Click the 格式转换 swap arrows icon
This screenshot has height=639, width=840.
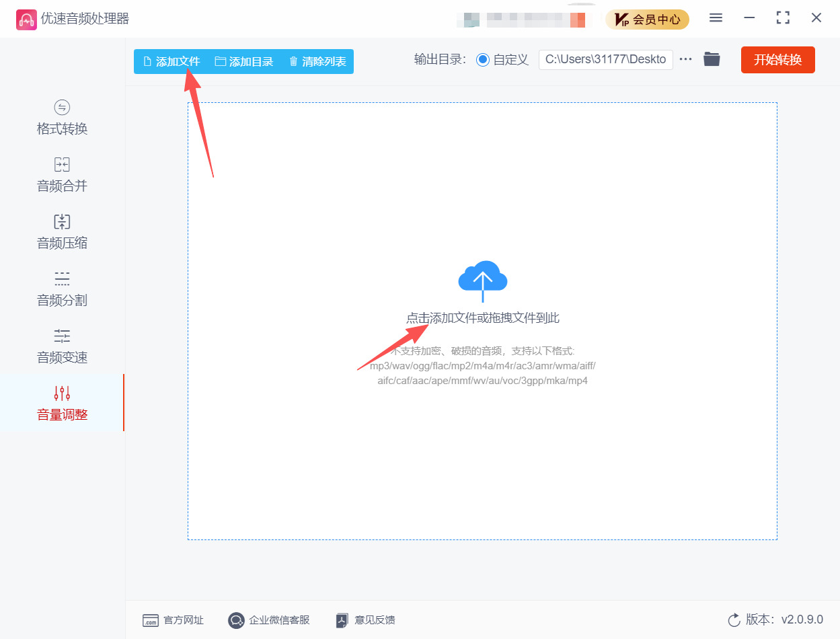point(62,107)
